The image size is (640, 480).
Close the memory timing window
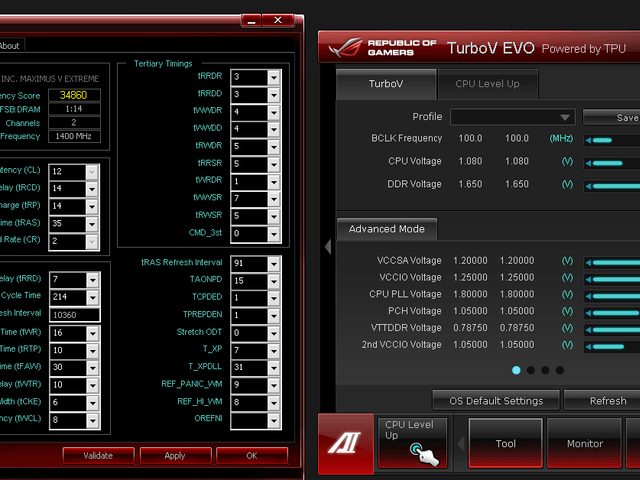278,20
